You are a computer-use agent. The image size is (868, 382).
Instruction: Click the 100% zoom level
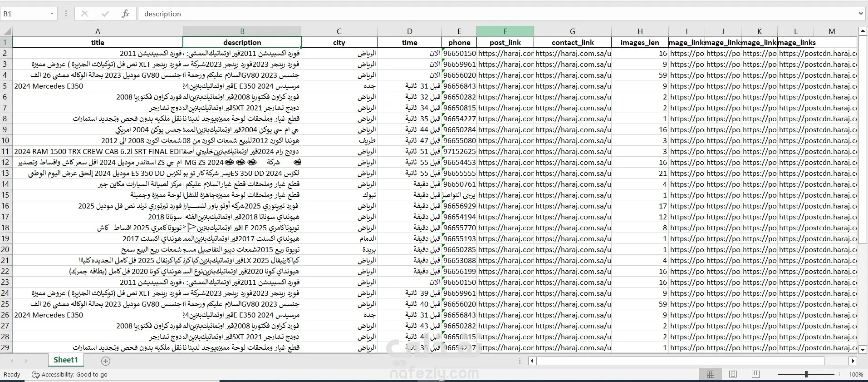856,375
